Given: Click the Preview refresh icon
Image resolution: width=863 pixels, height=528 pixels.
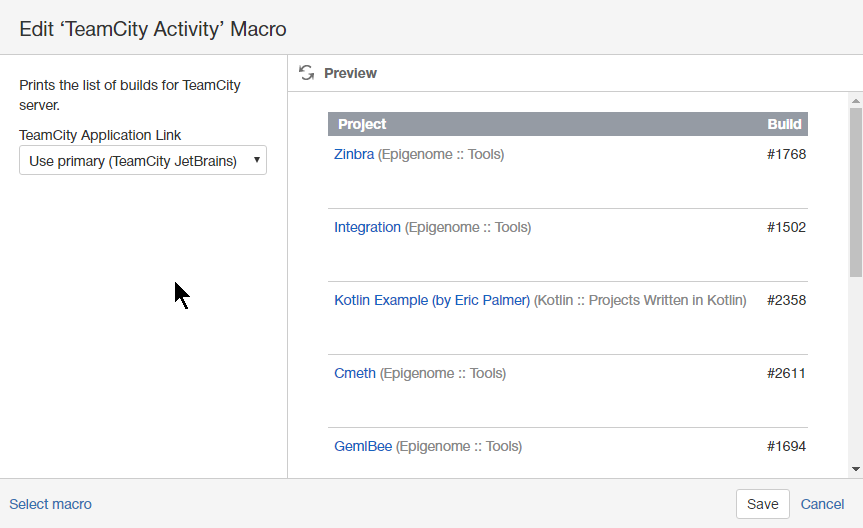Looking at the screenshot, I should click(307, 73).
